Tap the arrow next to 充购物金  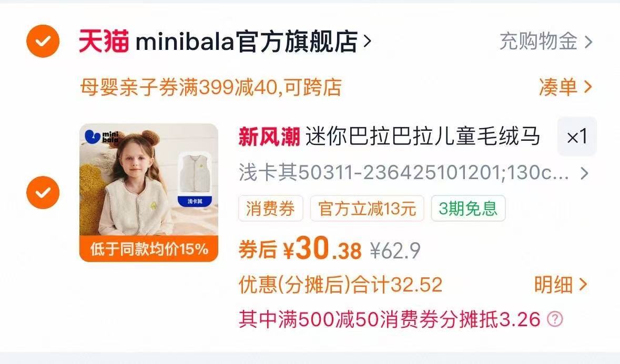[588, 42]
